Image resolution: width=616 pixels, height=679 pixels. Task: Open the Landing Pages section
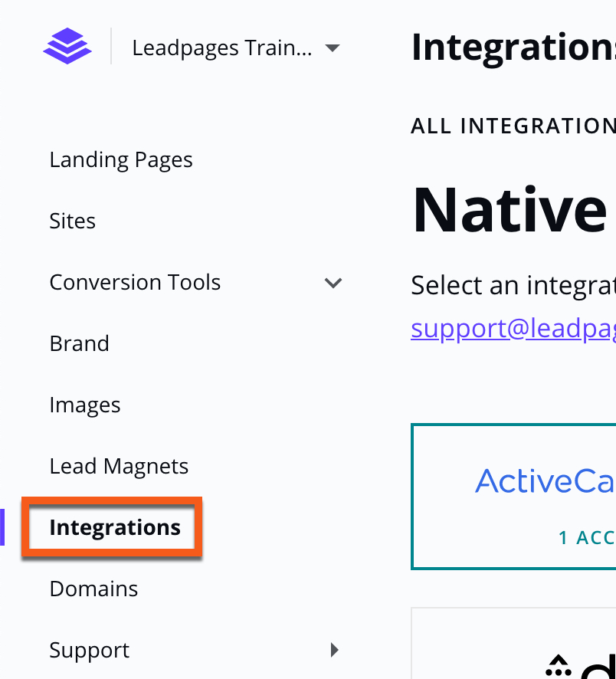point(120,159)
